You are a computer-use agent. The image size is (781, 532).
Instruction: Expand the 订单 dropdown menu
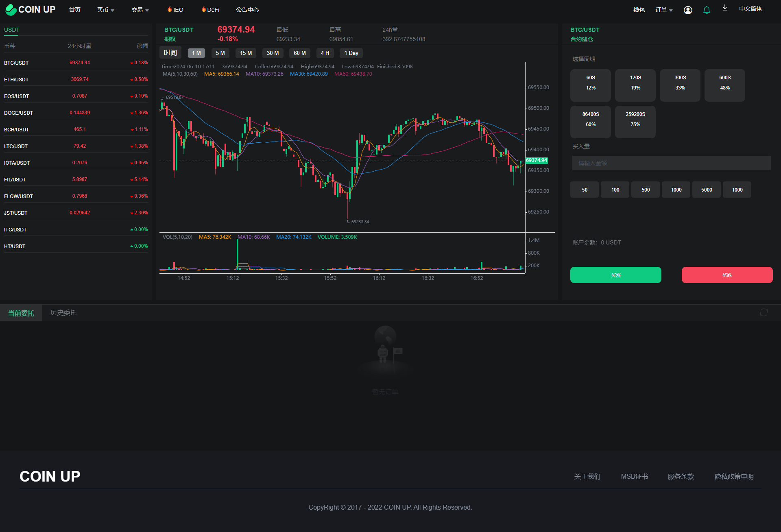663,10
